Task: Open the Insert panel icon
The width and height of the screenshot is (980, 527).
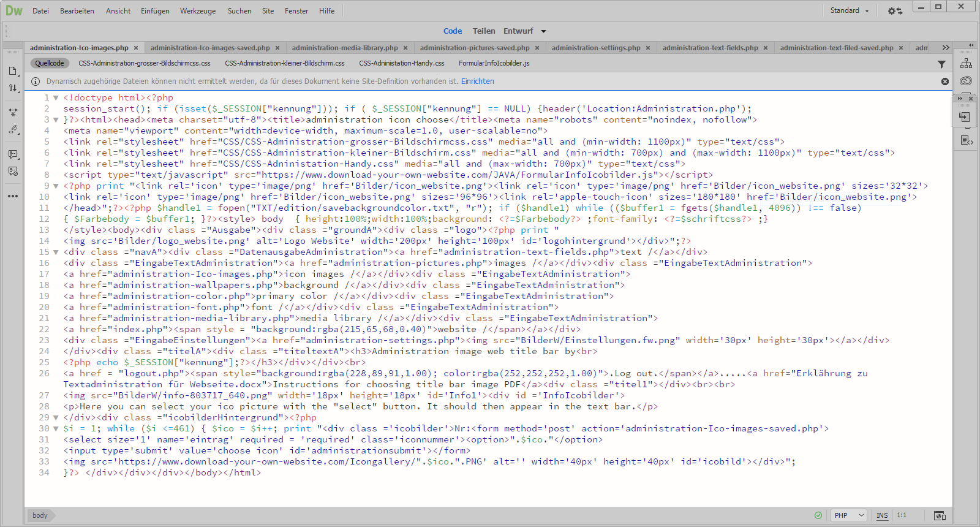Action: 965,117
